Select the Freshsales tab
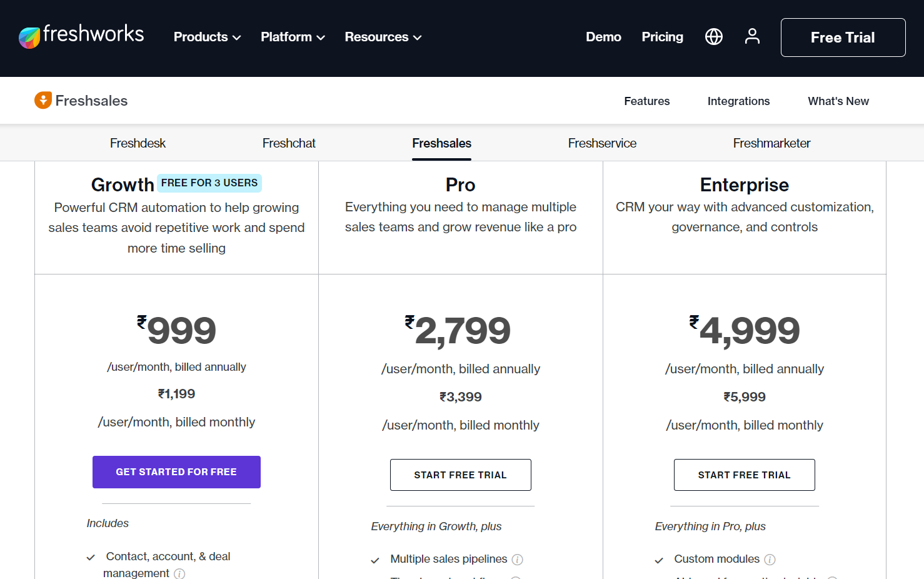 pos(441,143)
